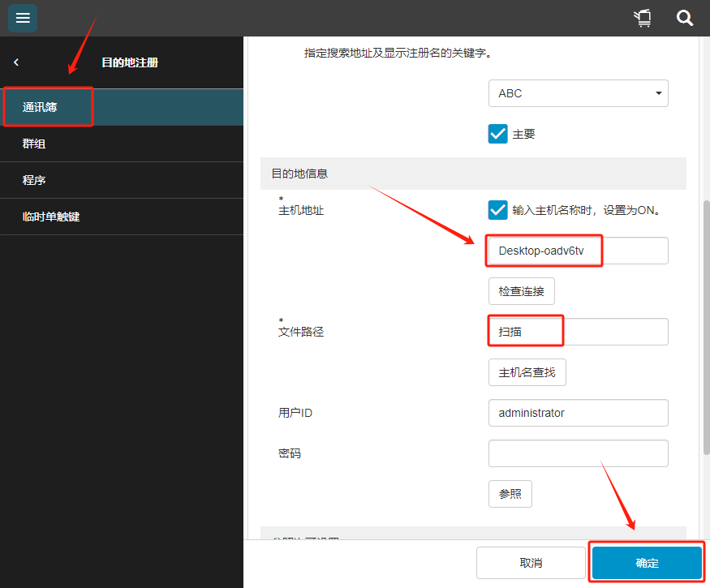Click the 文件路径 field containing 扫描
The width and height of the screenshot is (710, 588).
[x=578, y=332]
